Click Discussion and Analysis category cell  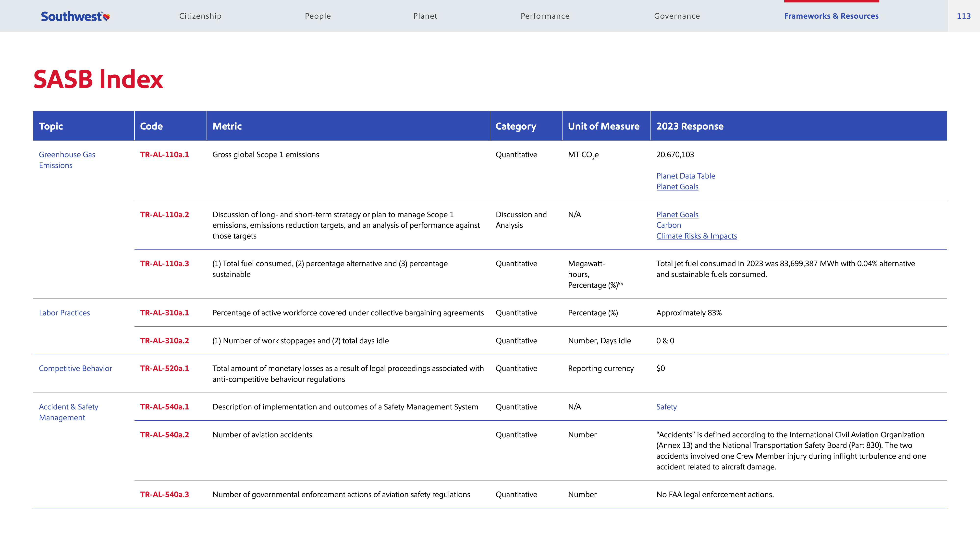[x=521, y=220]
